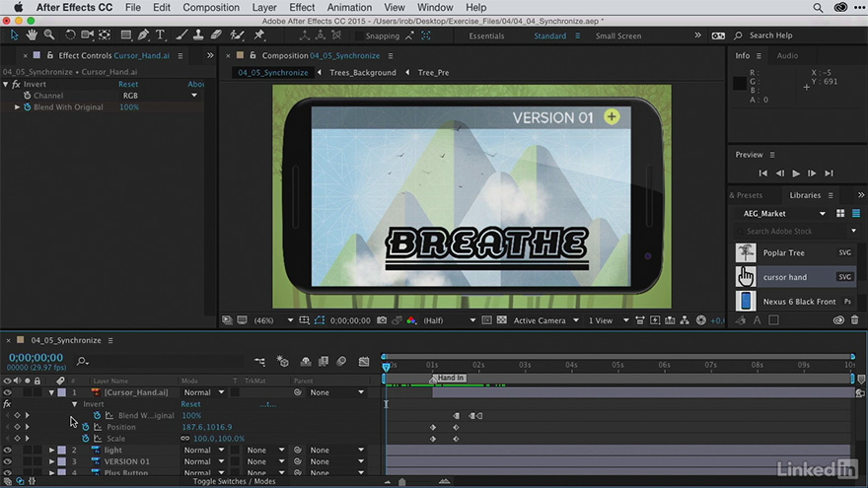
Task: Open macOS Spotlight search
Action: coord(818,8)
